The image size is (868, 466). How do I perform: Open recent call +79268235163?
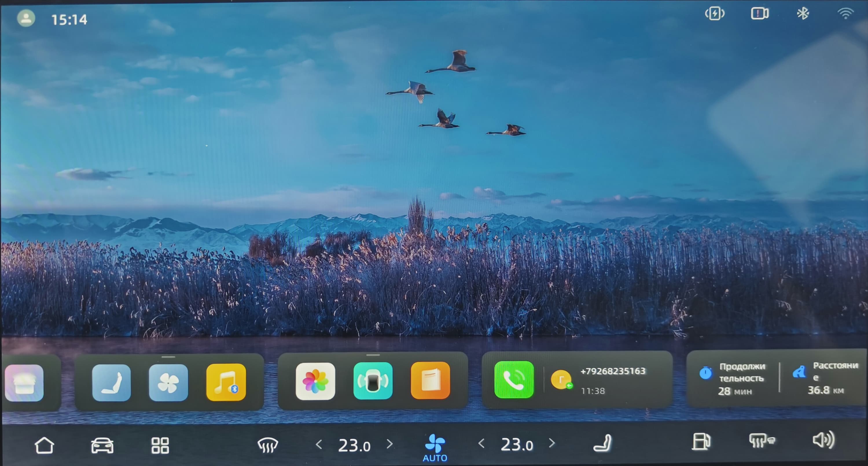pos(612,371)
